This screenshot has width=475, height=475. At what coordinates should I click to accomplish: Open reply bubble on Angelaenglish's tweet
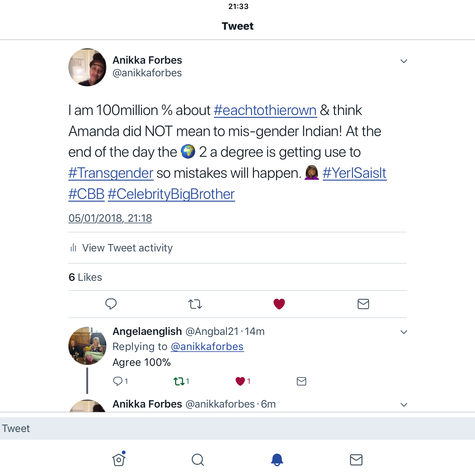coord(120,381)
